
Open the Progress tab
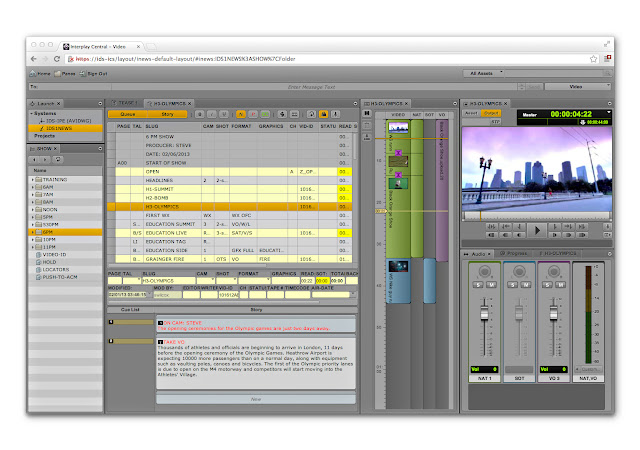514,254
